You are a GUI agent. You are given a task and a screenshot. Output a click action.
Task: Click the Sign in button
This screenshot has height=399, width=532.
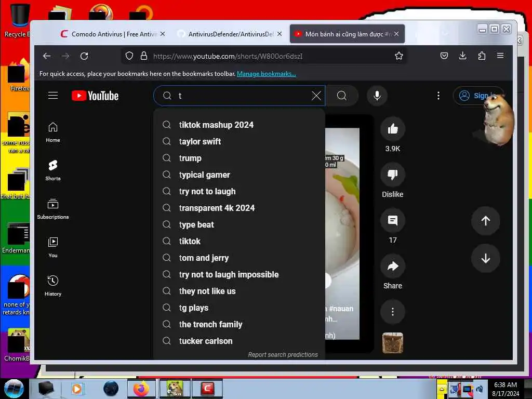(478, 96)
